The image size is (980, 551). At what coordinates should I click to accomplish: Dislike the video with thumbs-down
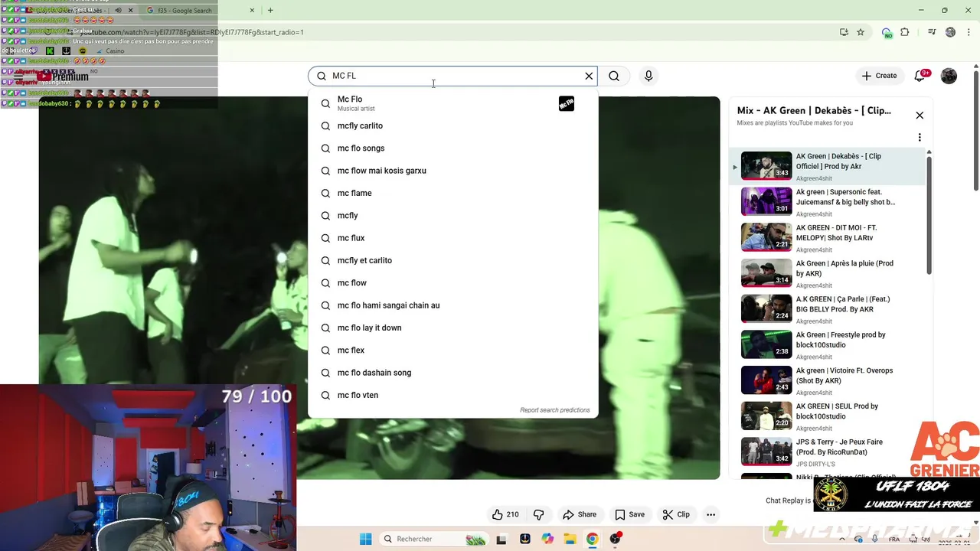pyautogui.click(x=538, y=514)
